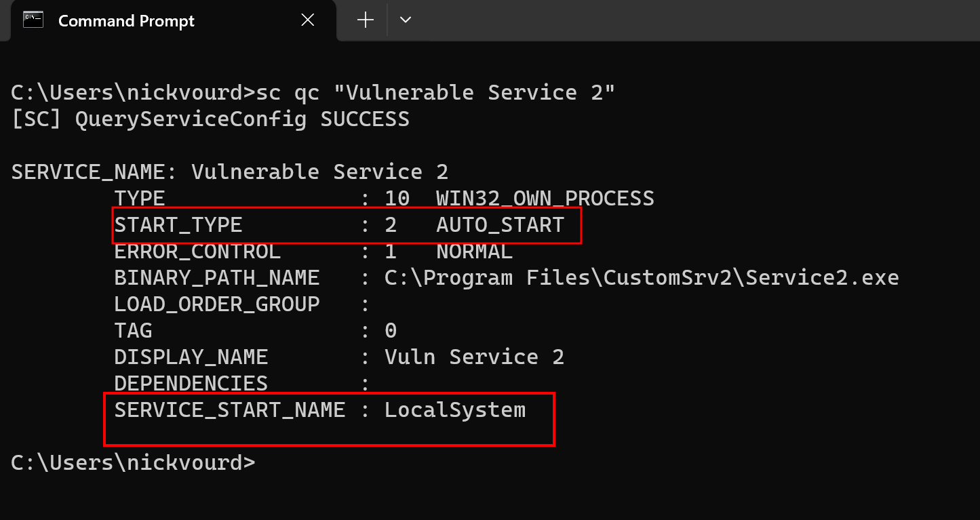Click the LOAD_ORDER_GROUP label
Image resolution: width=980 pixels, height=520 pixels.
[x=216, y=304]
